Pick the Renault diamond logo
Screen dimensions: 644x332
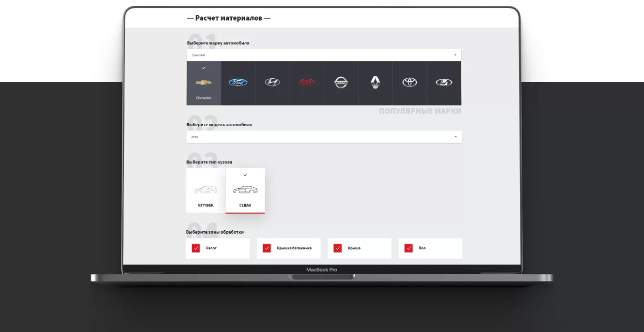tap(375, 83)
